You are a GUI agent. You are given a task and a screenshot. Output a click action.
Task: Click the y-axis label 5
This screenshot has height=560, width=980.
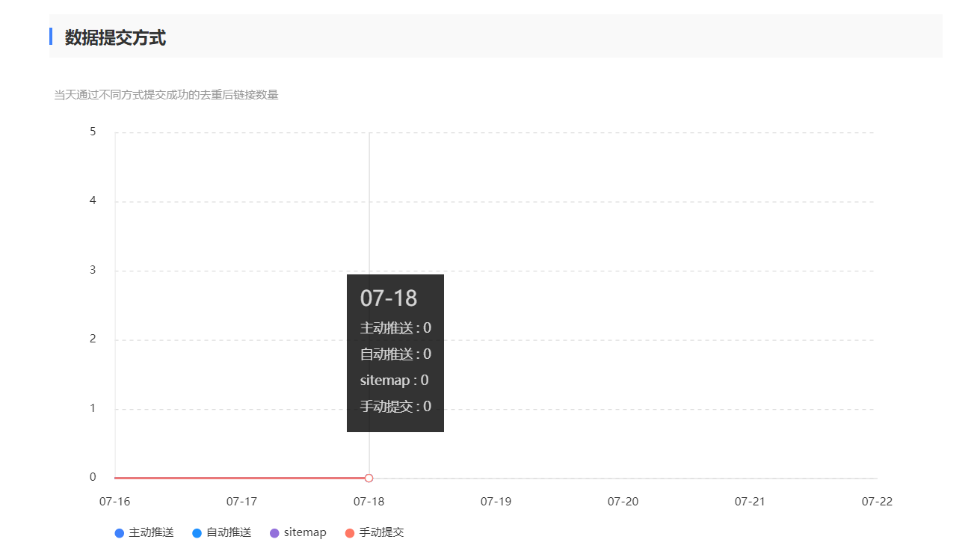point(93,132)
